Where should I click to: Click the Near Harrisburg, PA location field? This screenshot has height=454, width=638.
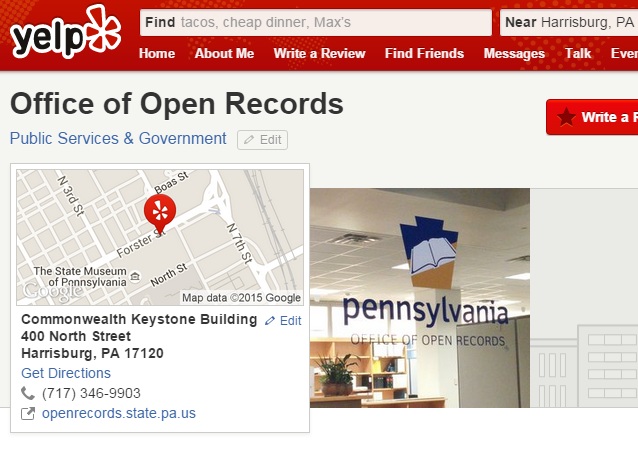point(569,22)
